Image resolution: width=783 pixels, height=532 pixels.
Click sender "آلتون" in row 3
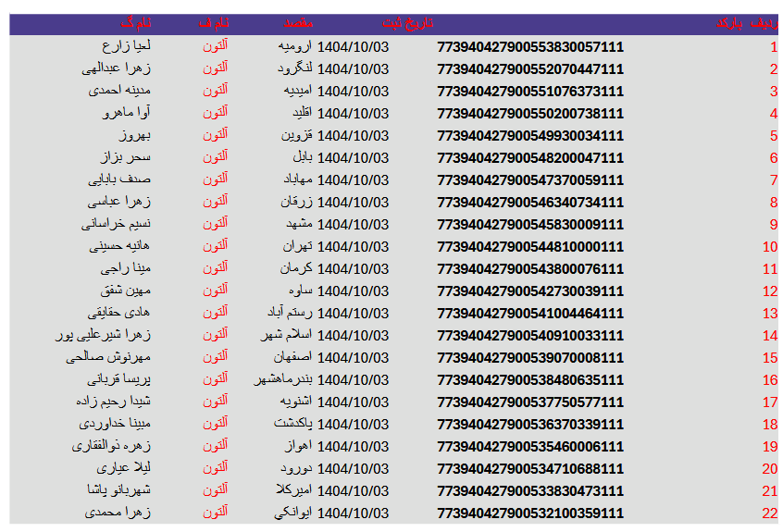tap(215, 91)
